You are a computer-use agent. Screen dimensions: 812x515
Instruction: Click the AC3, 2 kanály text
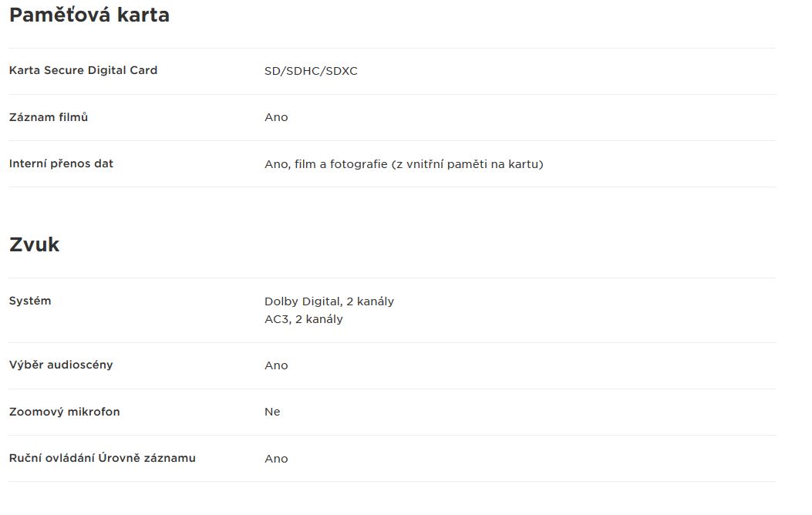[x=304, y=319]
